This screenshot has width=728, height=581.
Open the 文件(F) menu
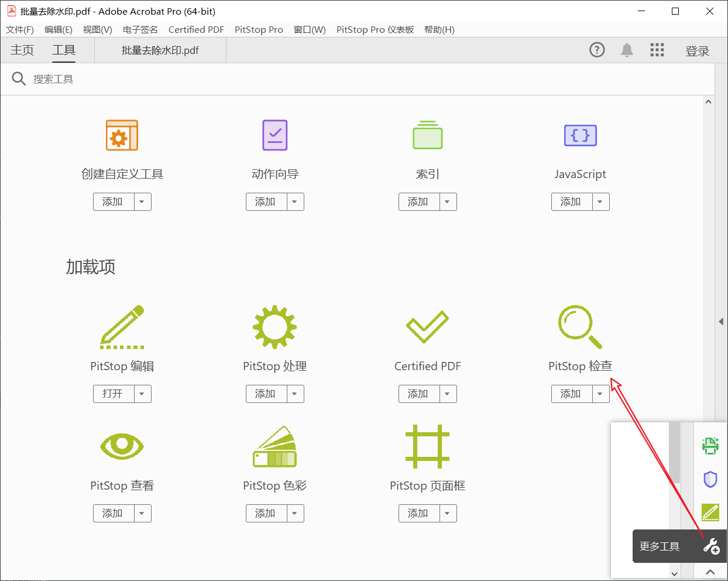tap(20, 29)
